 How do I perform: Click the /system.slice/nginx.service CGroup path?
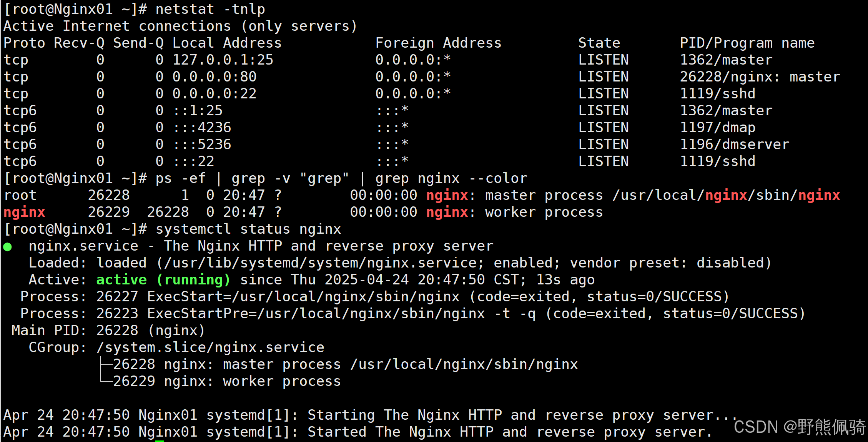pyautogui.click(x=210, y=347)
